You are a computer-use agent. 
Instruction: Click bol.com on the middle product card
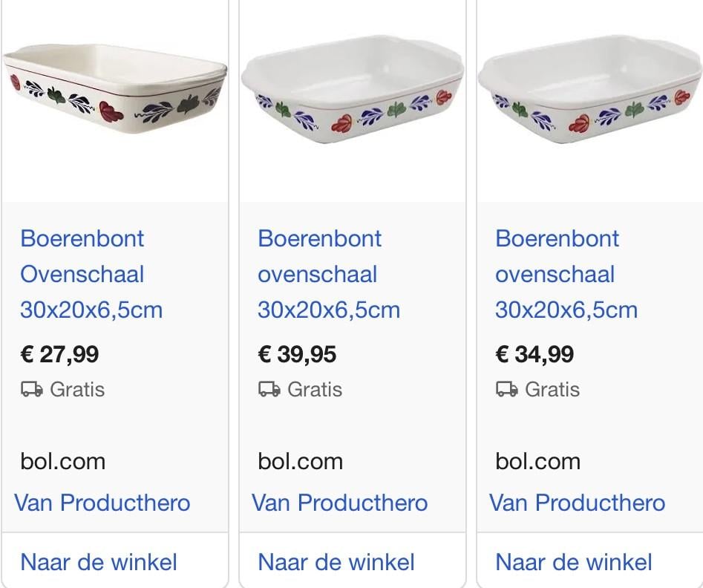pyautogui.click(x=300, y=461)
